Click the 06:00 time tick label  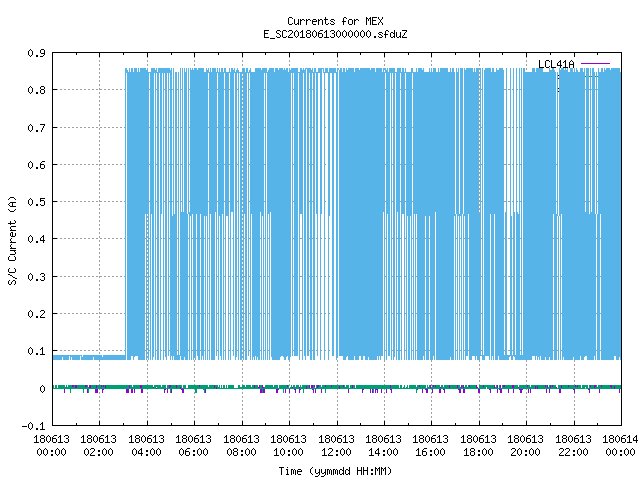point(193,452)
